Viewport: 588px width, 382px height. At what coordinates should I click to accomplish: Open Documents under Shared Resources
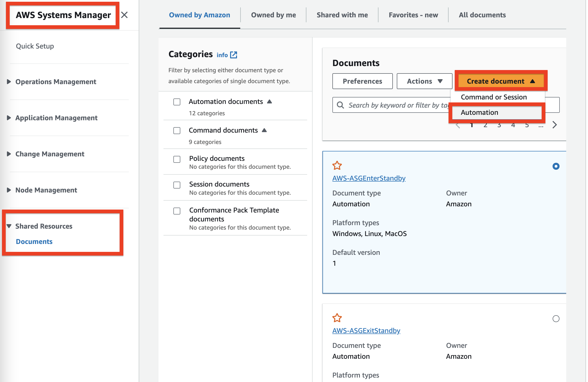click(34, 241)
